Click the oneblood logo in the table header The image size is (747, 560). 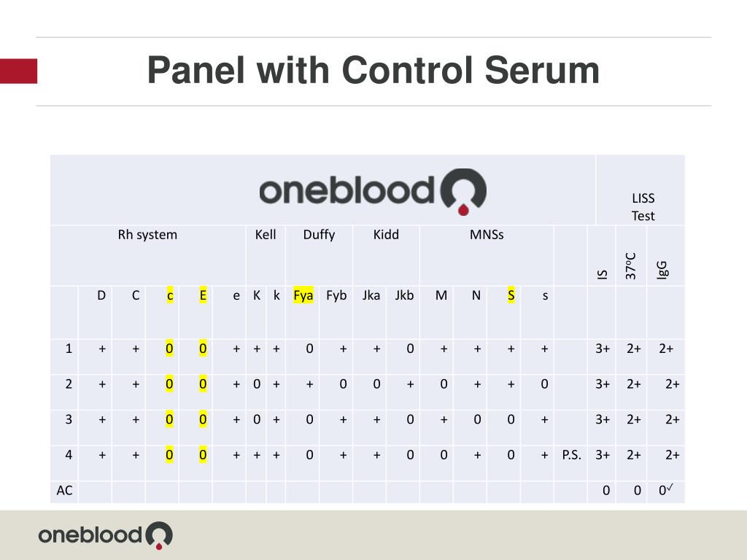click(x=373, y=192)
